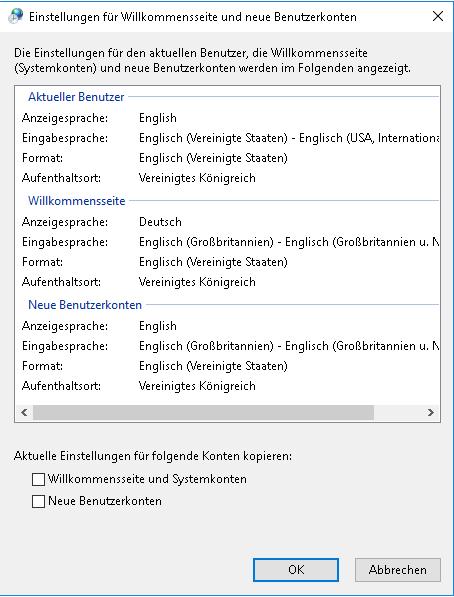Click the dialog title text
The height and width of the screenshot is (597, 454).
(193, 17)
